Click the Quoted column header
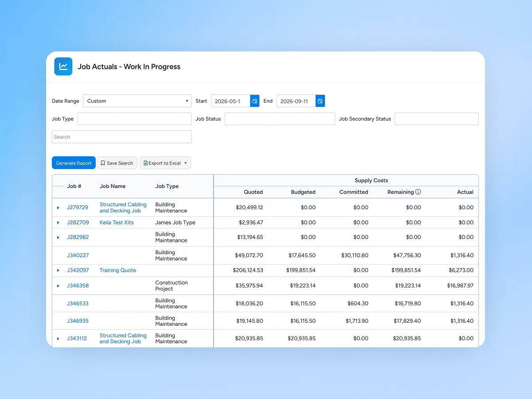The width and height of the screenshot is (532, 399). click(254, 192)
